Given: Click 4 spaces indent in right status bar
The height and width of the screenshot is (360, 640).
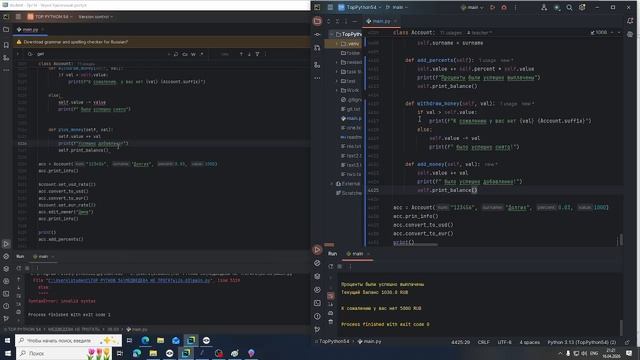Looking at the screenshot, I should pyautogui.click(x=530, y=342).
